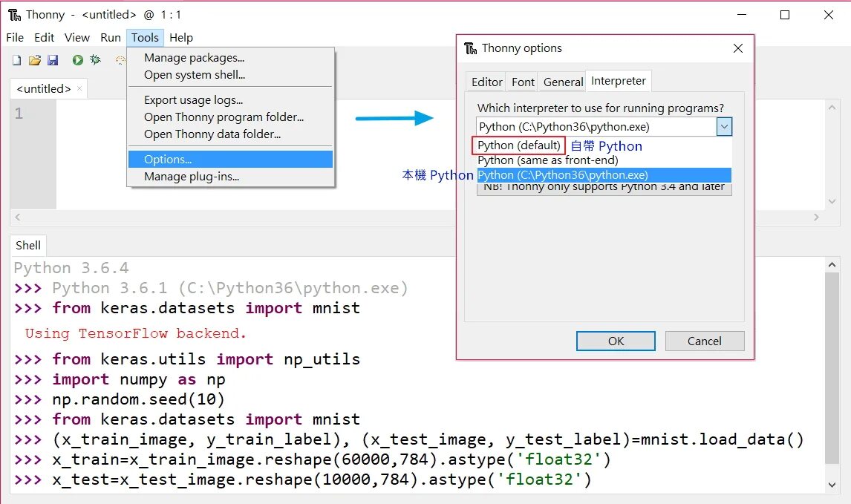Screen dimensions: 851x504
Task: Close the <untitled> editor tab
Action: (x=79, y=88)
